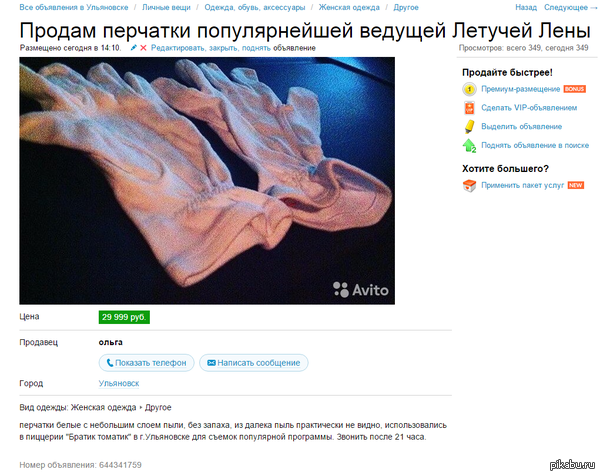Open the 'Ульяновск' city link
This screenshot has width=600, height=476.
119,383
